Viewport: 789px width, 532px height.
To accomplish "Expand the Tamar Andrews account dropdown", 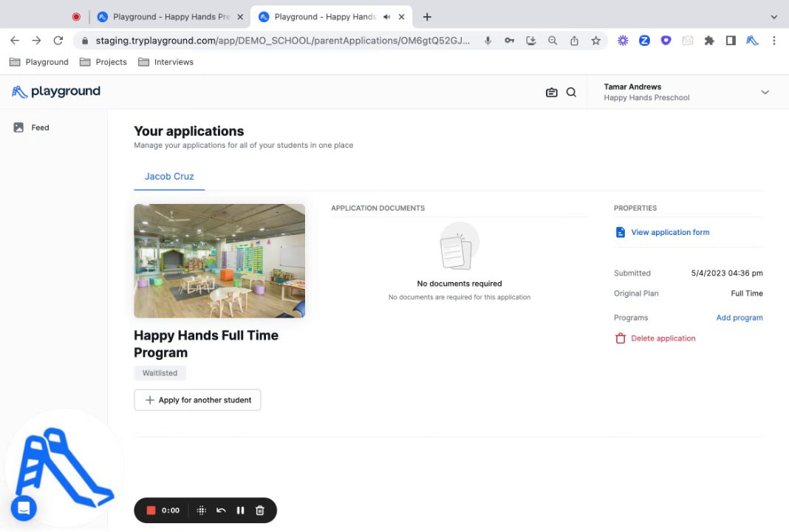I will (765, 92).
